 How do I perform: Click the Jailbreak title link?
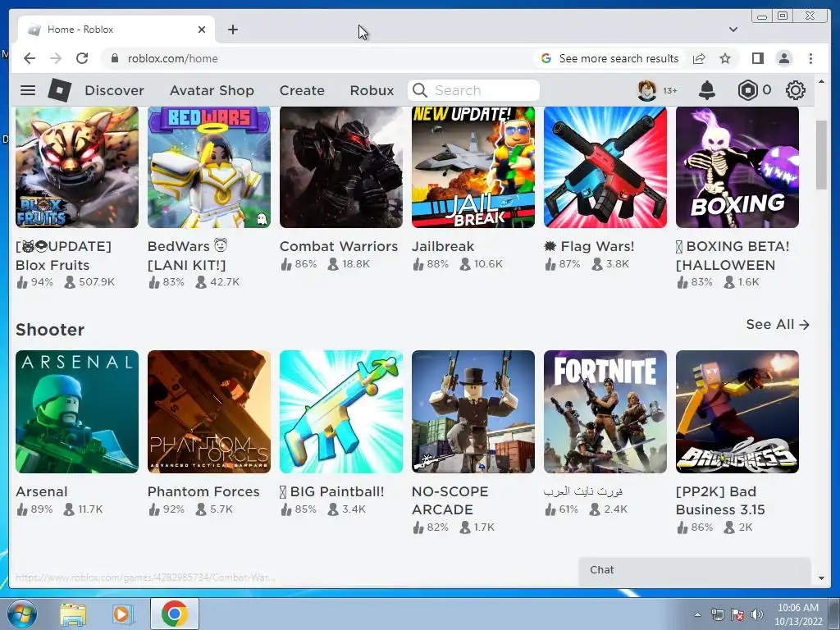click(x=442, y=246)
